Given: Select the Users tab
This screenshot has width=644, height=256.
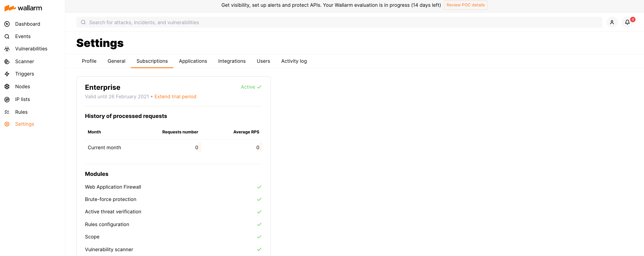Looking at the screenshot, I should click(x=263, y=61).
